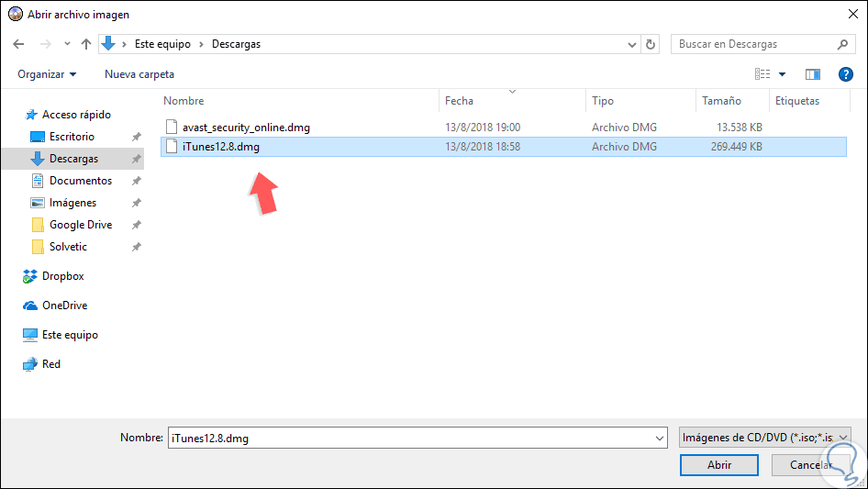Click the Cancelar button
868x489 pixels.
(x=810, y=465)
